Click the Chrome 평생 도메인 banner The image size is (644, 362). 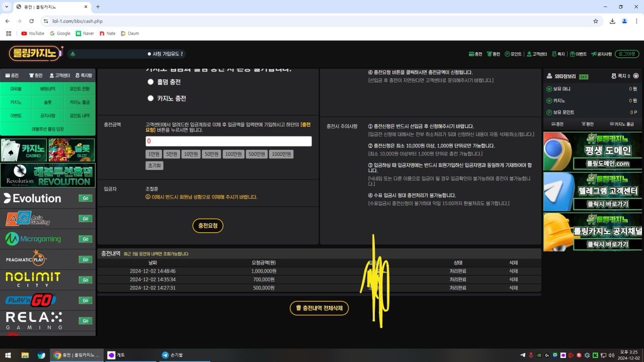click(x=593, y=151)
